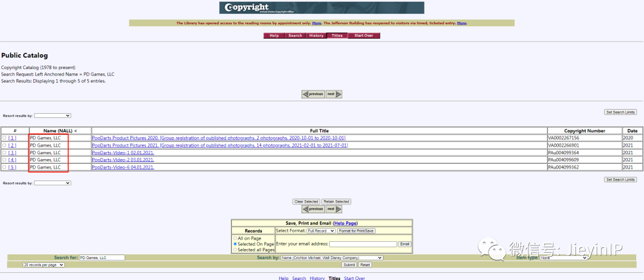Click copyright number VA0002266901
The image size is (644, 280).
coord(563,145)
